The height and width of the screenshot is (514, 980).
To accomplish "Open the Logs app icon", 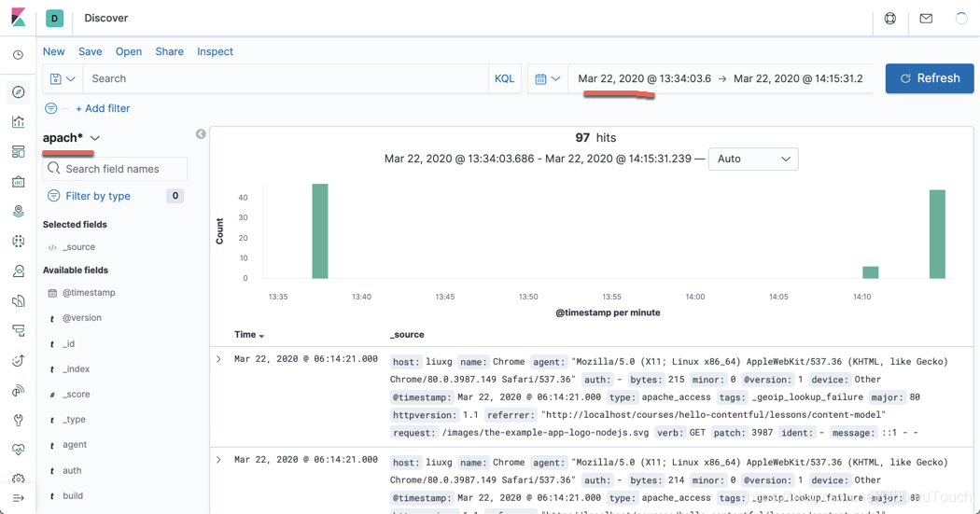I will [18, 301].
